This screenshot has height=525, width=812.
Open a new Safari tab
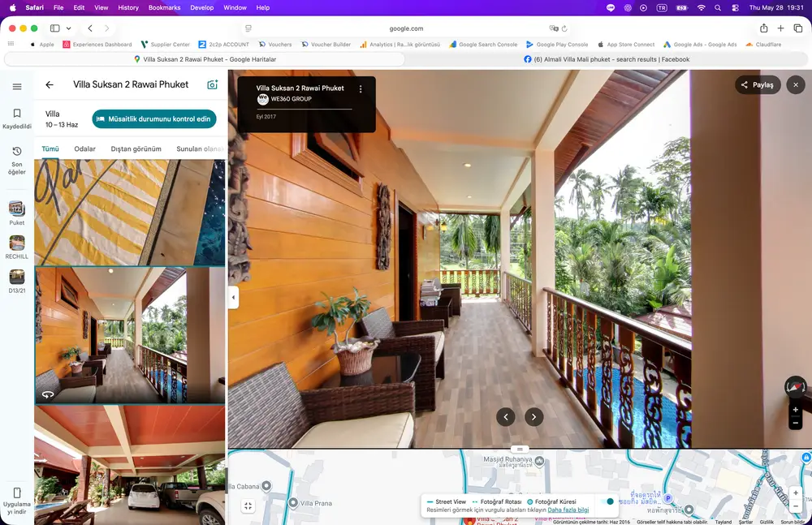(780, 28)
